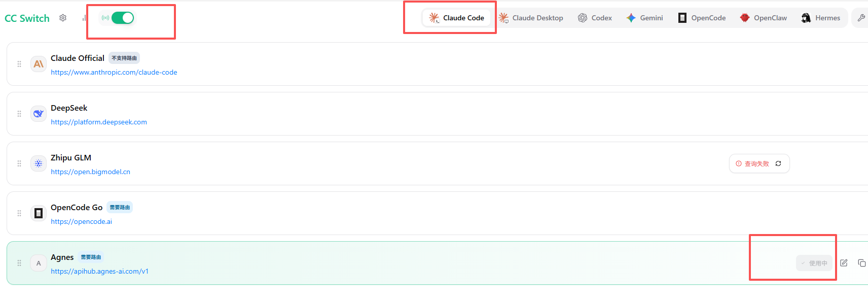
Task: Switch to the Claude Desktop tab
Action: point(531,18)
